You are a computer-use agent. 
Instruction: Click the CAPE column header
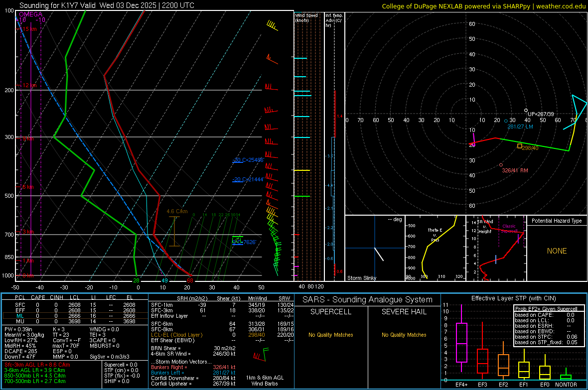coord(38,297)
